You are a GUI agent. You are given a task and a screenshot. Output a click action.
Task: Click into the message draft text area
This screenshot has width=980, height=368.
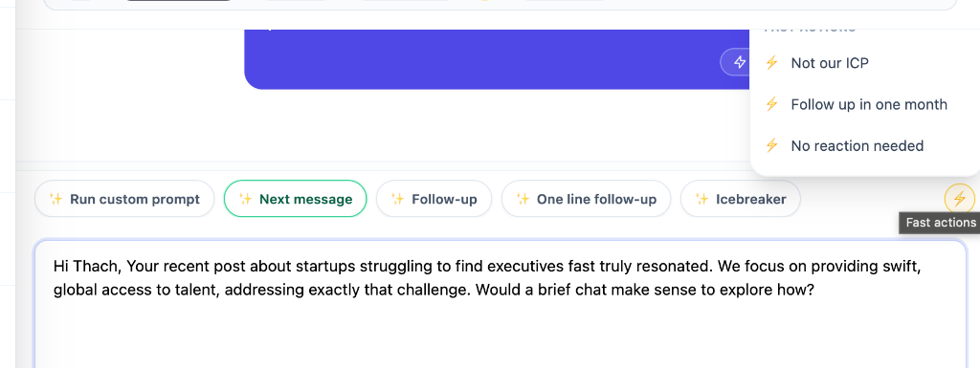(500, 304)
